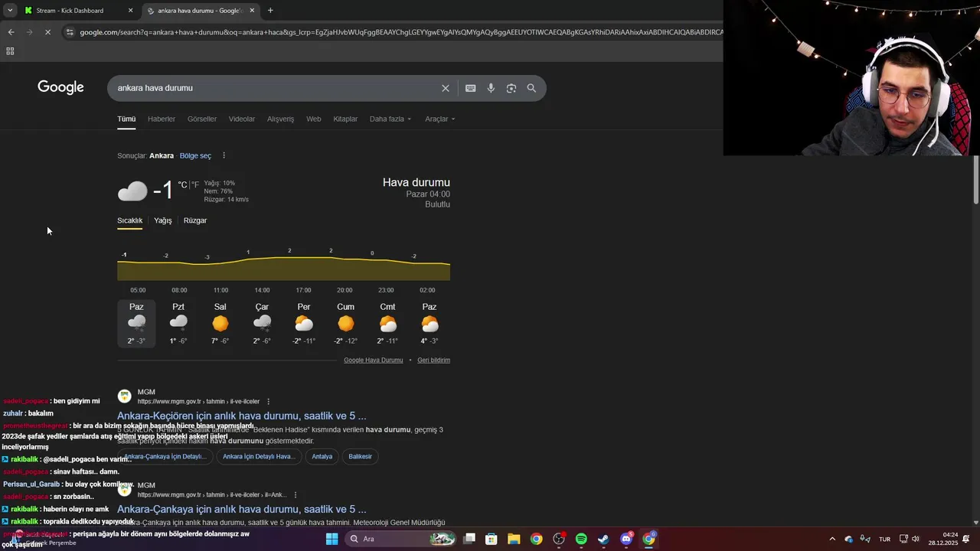Open a new browser tab
This screenshot has height=551, width=980.
[x=270, y=11]
